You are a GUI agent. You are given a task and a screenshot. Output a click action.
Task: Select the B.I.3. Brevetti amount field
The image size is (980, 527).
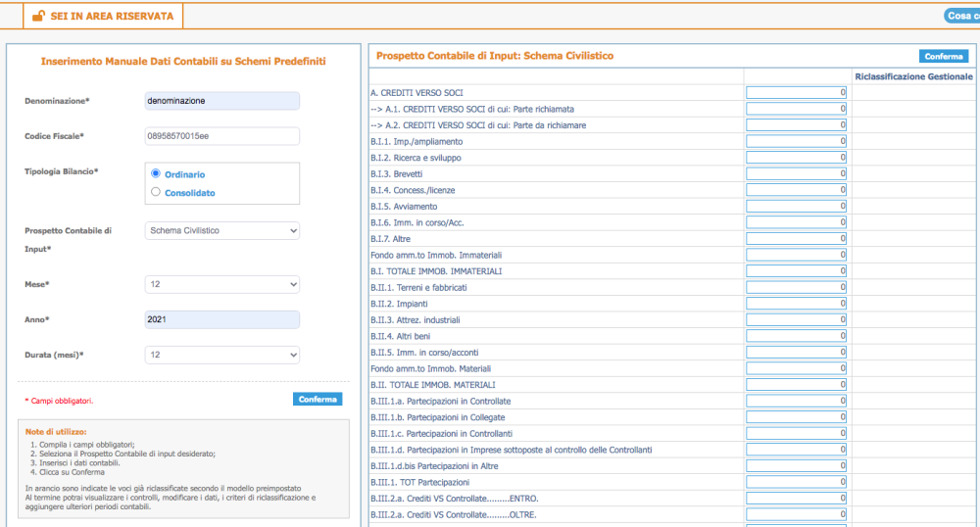pyautogui.click(x=796, y=173)
